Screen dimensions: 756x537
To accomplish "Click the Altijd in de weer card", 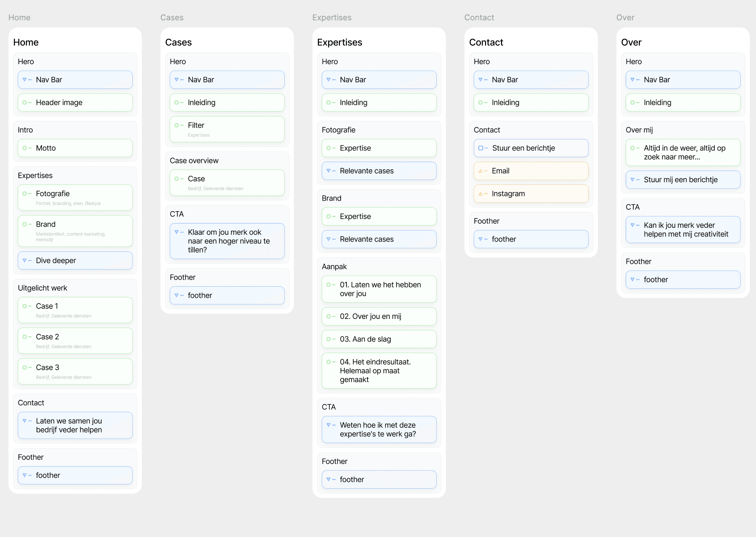I will pyautogui.click(x=683, y=152).
